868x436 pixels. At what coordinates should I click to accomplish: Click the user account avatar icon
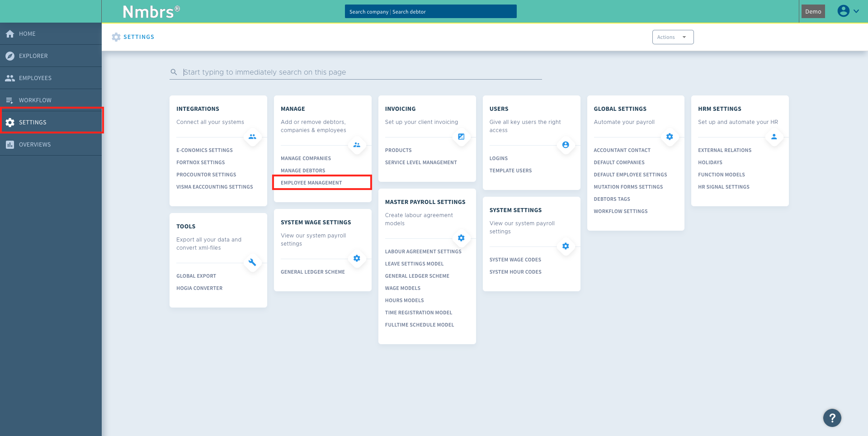pos(844,11)
